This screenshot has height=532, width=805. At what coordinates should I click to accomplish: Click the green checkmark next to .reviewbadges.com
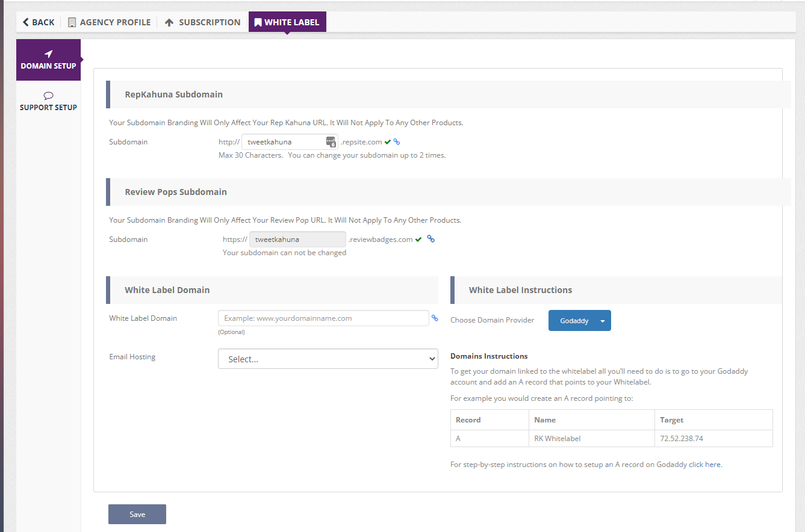[418, 240]
